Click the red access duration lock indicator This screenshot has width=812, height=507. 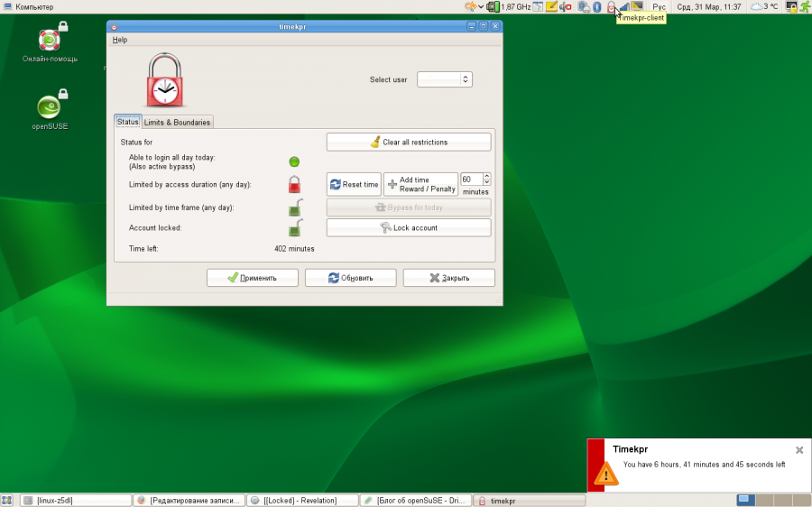pyautogui.click(x=294, y=185)
